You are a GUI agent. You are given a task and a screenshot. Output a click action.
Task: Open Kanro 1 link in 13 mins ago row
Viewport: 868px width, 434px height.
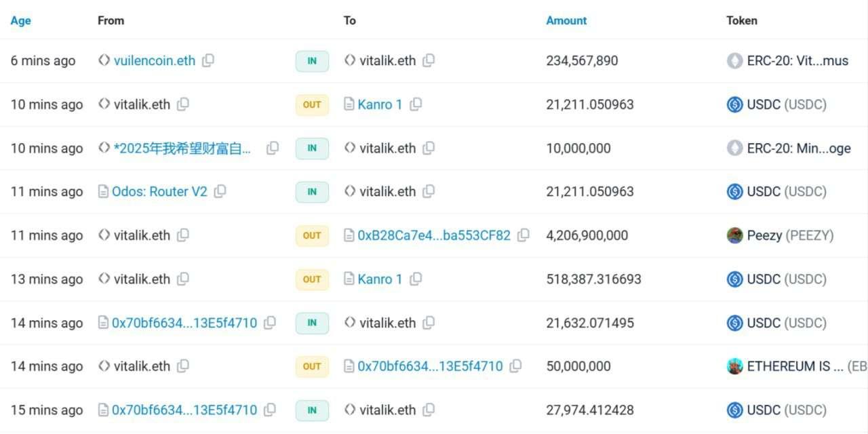[380, 279]
